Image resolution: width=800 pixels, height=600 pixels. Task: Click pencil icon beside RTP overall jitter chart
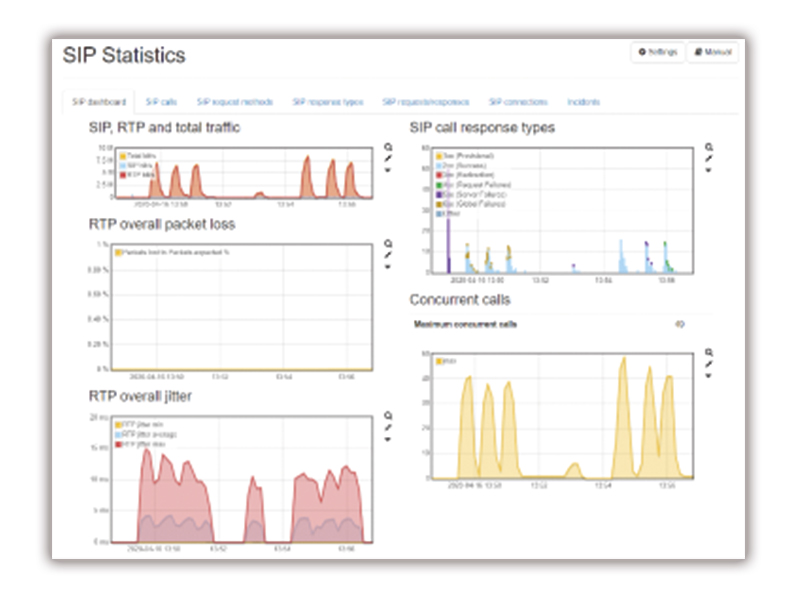pyautogui.click(x=387, y=428)
